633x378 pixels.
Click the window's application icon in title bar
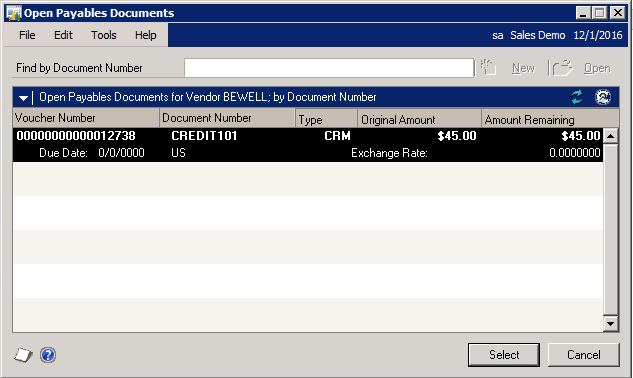click(14, 13)
